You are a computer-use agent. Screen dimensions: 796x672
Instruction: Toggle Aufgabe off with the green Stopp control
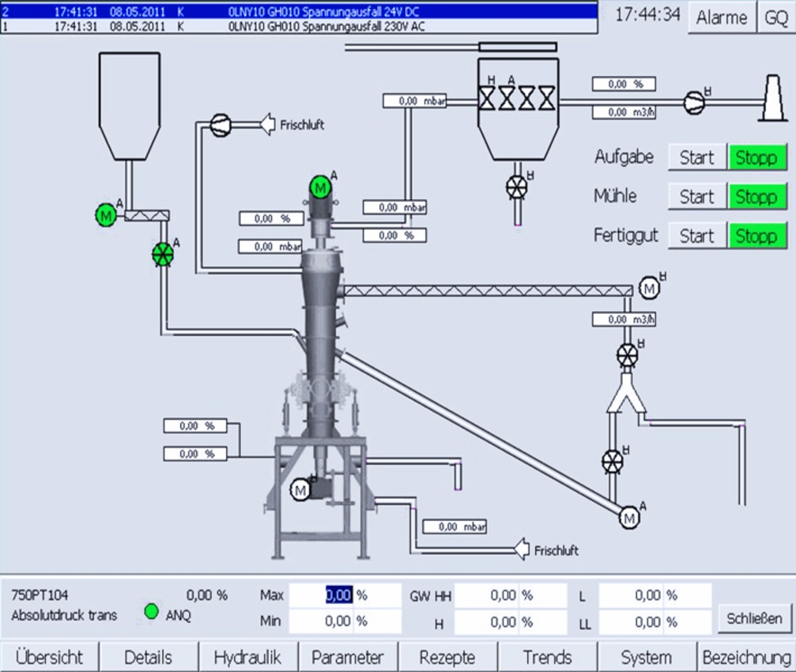[756, 157]
